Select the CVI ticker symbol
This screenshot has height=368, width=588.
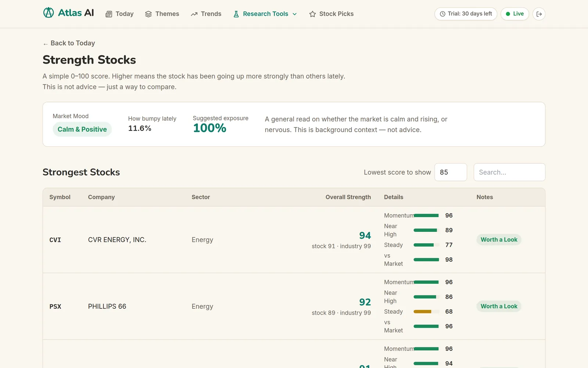pyautogui.click(x=55, y=240)
